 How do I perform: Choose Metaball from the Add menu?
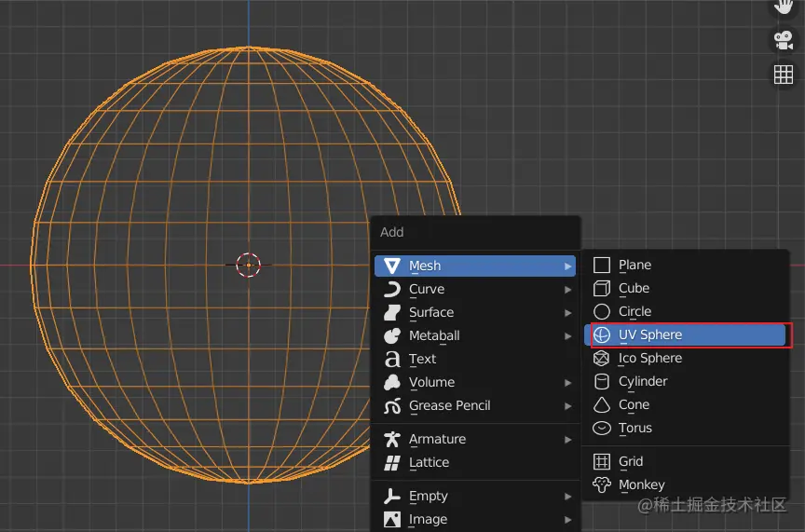(x=475, y=335)
